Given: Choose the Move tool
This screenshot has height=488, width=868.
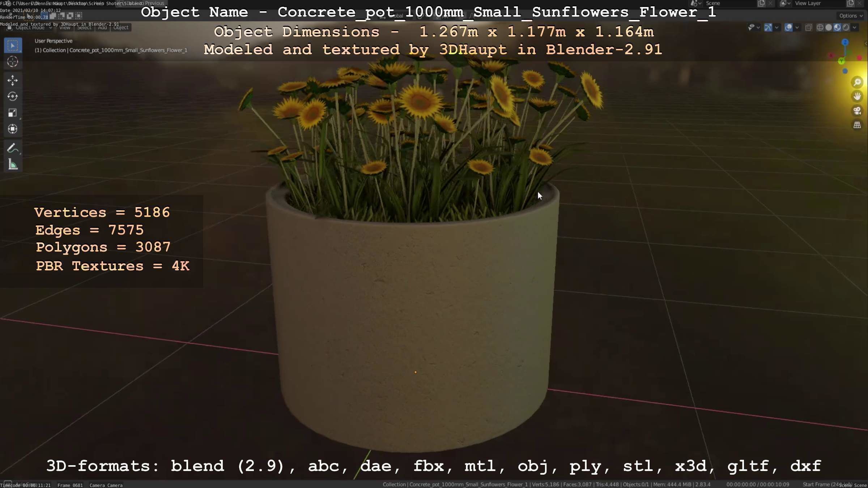Looking at the screenshot, I should [13, 80].
